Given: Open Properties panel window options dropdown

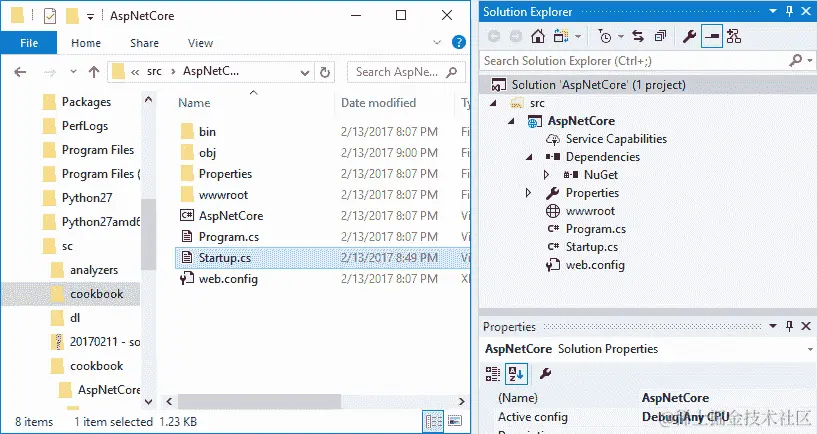Looking at the screenshot, I should coord(773,326).
